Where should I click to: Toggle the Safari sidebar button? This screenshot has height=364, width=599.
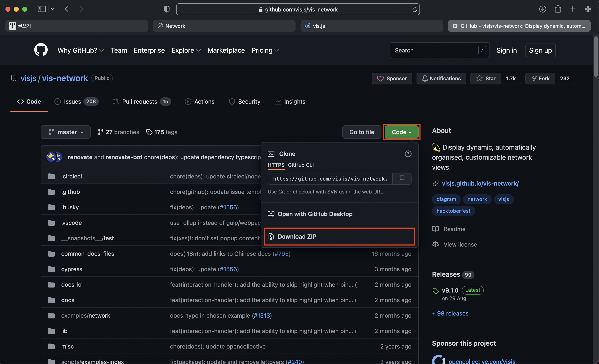(42, 9)
